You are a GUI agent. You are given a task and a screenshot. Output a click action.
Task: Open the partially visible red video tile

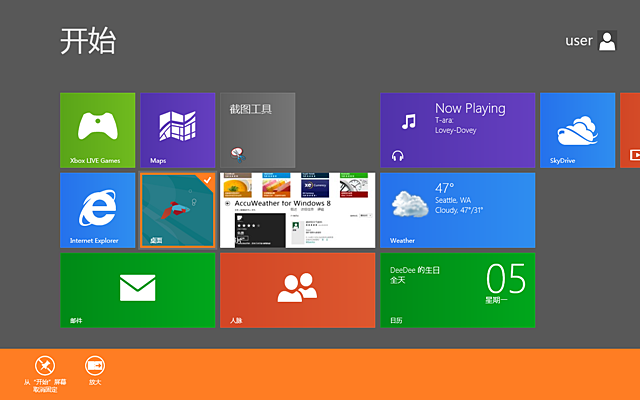tap(630, 130)
